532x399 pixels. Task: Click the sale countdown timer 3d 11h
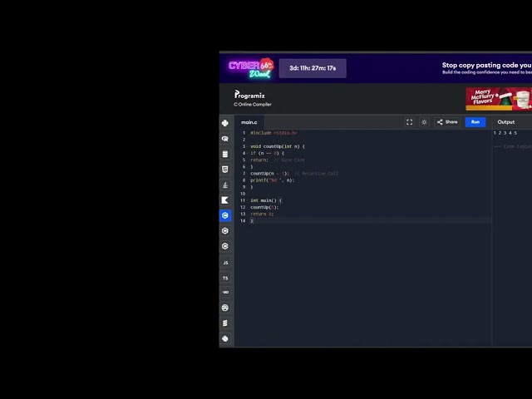tap(313, 68)
